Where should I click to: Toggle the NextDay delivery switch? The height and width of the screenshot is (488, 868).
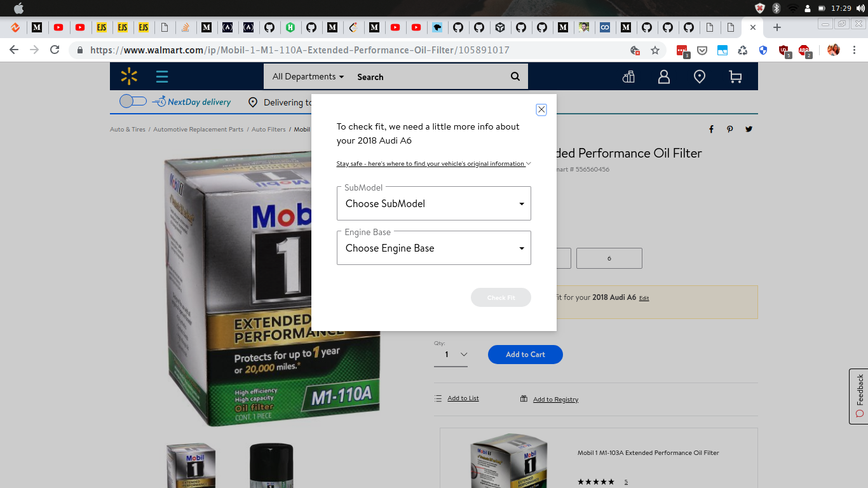point(133,101)
